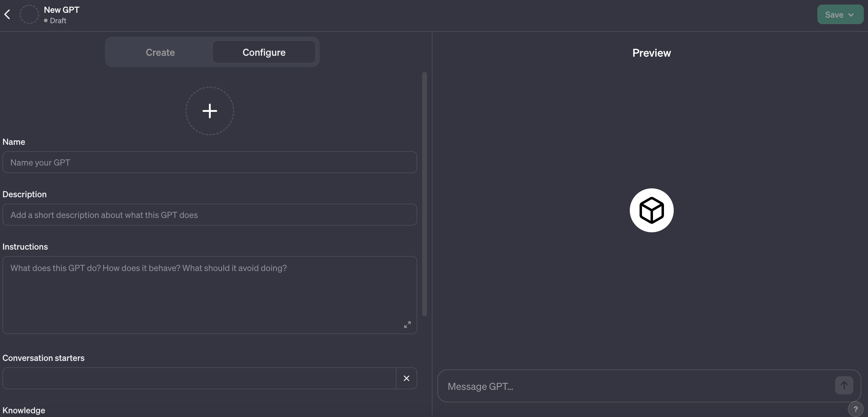Remove the conversation starter with the X button
This screenshot has width=868, height=417.
406,378
